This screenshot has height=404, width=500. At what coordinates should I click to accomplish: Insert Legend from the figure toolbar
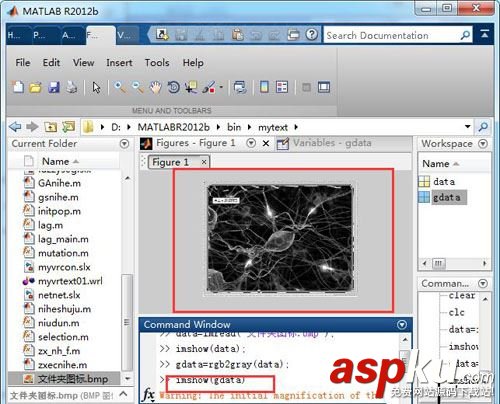point(282,87)
